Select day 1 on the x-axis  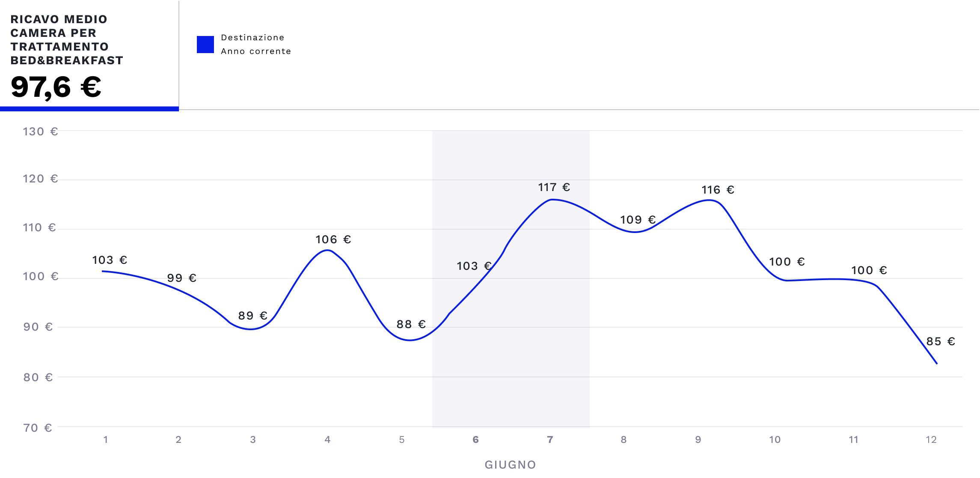(x=106, y=440)
